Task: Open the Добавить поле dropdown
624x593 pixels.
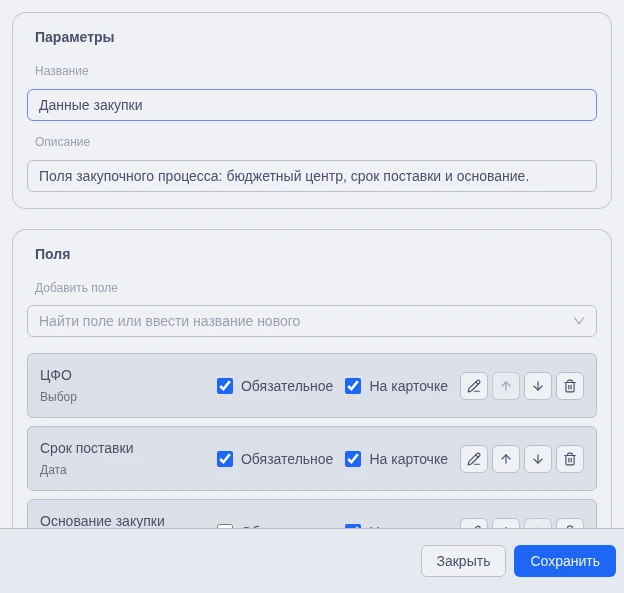Action: (x=312, y=321)
